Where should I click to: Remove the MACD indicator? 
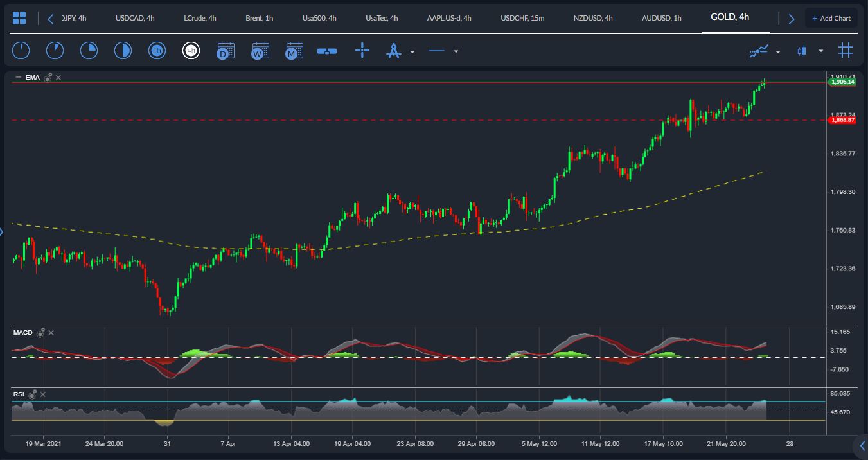coord(51,333)
